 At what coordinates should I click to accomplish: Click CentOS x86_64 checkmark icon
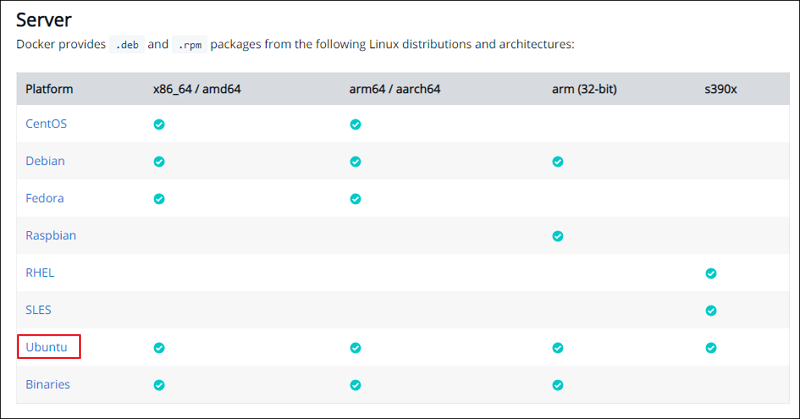tap(159, 125)
